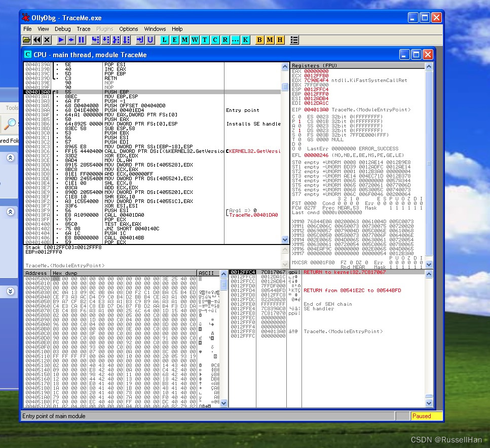Select dump row at address 00405040
The width and height of the screenshot is (490, 448).
pyautogui.click(x=122, y=297)
